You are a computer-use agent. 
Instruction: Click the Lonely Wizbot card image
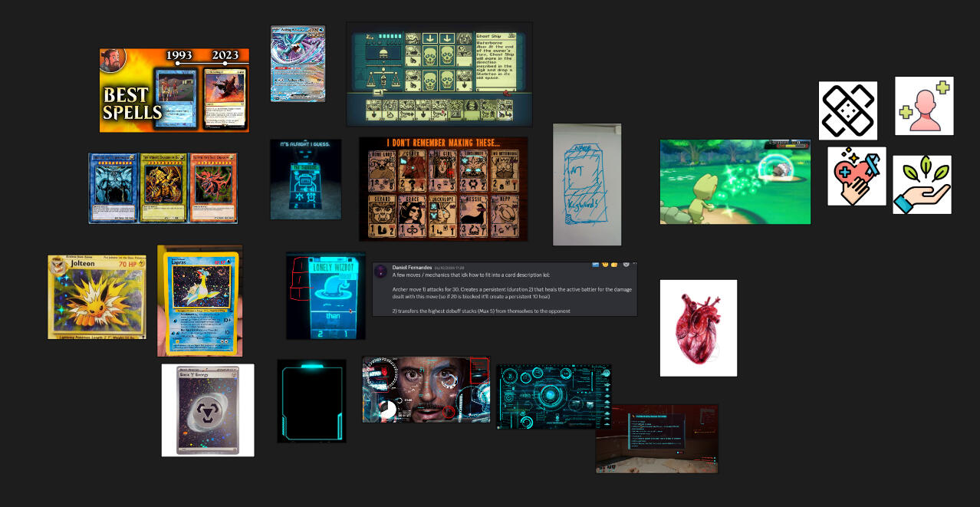pyautogui.click(x=325, y=295)
